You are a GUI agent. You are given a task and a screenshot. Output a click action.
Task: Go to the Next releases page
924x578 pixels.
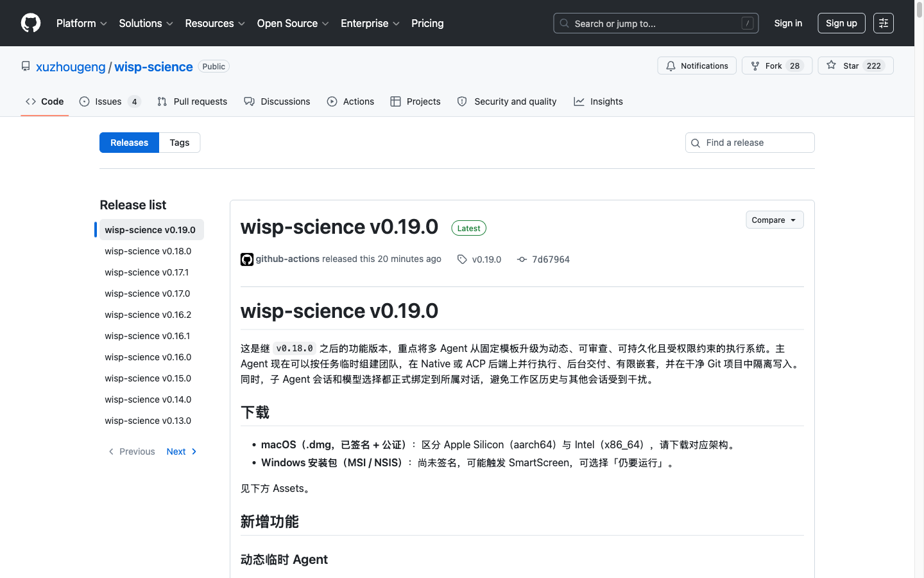pos(182,451)
